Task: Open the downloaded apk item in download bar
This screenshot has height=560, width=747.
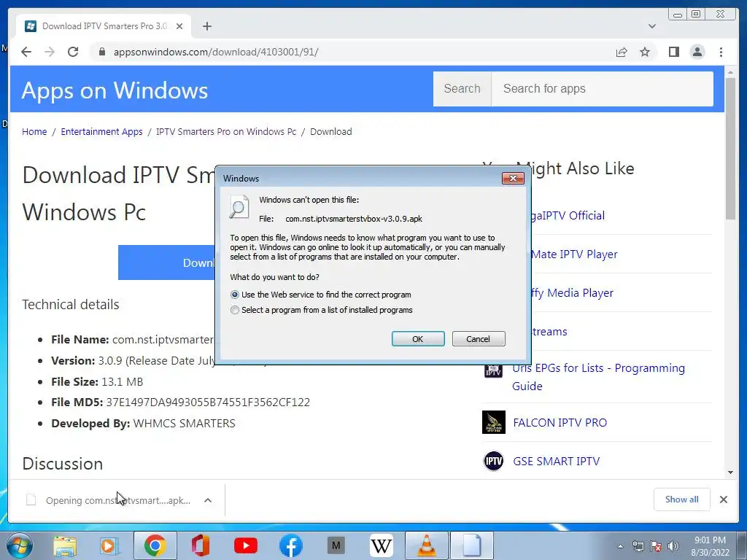Action: pyautogui.click(x=117, y=500)
